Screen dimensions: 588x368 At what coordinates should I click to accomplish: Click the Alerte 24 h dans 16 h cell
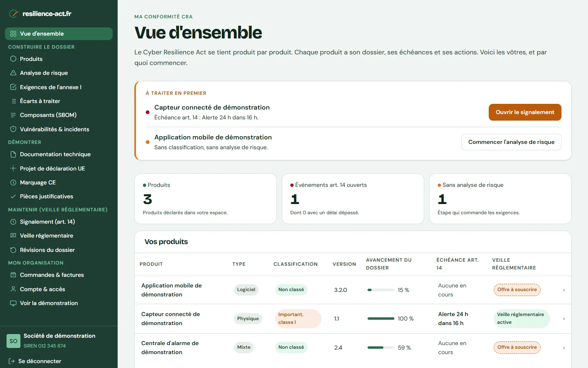(x=453, y=319)
